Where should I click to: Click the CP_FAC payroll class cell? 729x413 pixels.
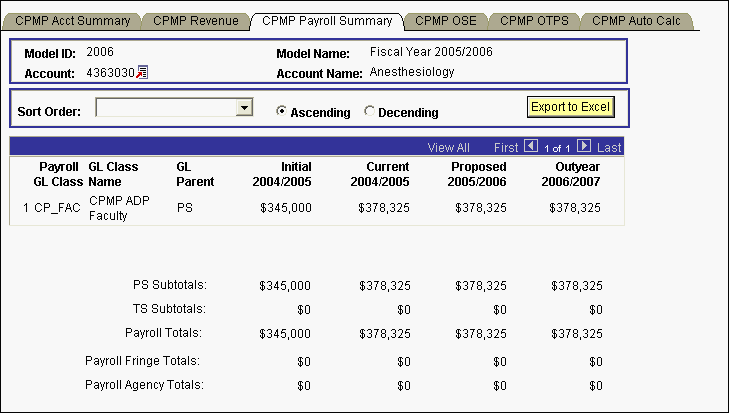coord(48,208)
